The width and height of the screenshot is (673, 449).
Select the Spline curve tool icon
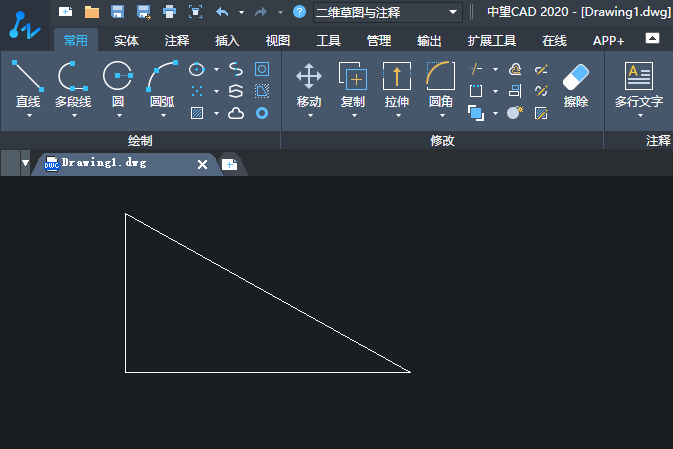236,69
